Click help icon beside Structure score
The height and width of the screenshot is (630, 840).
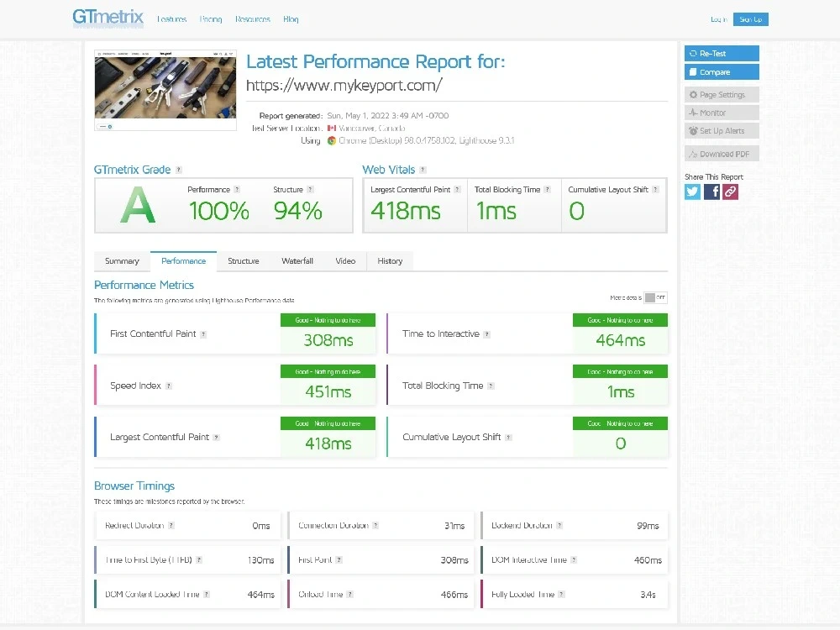(x=310, y=190)
